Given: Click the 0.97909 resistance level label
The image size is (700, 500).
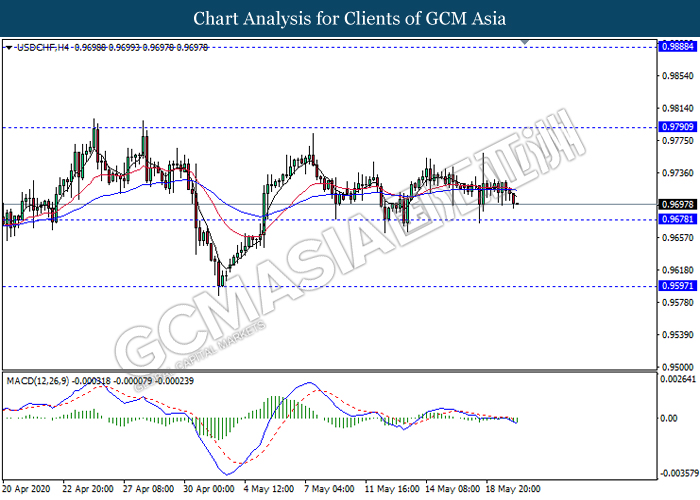Looking at the screenshot, I should tap(678, 127).
